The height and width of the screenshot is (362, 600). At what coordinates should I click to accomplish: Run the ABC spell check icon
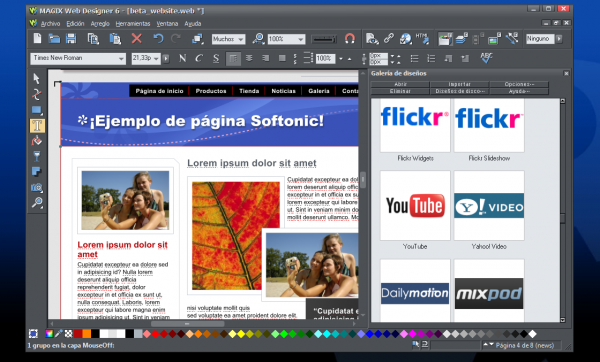coord(486,58)
